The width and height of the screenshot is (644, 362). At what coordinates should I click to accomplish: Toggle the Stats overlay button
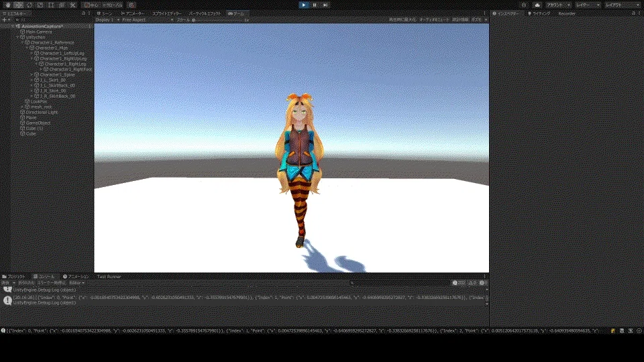click(x=460, y=19)
